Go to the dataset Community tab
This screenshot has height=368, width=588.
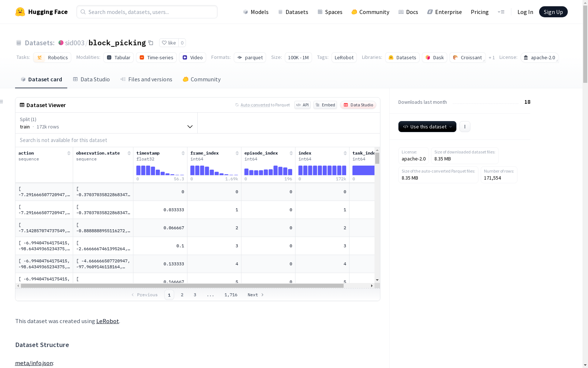pyautogui.click(x=202, y=79)
